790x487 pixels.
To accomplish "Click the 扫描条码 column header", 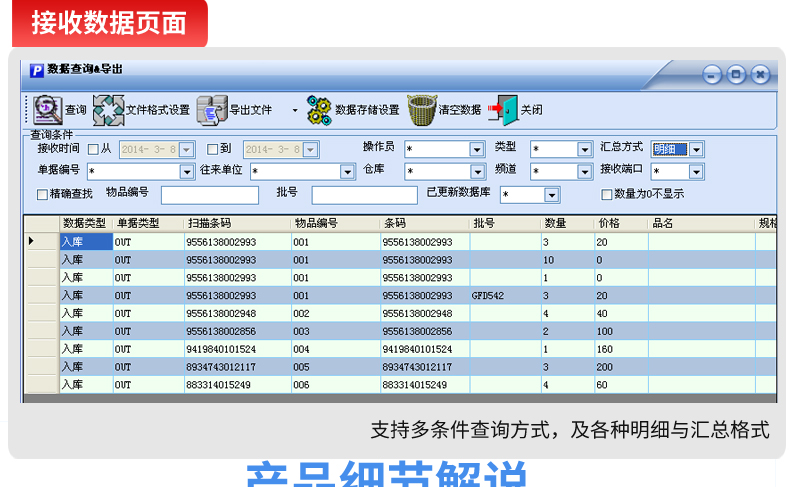I will pyautogui.click(x=237, y=223).
